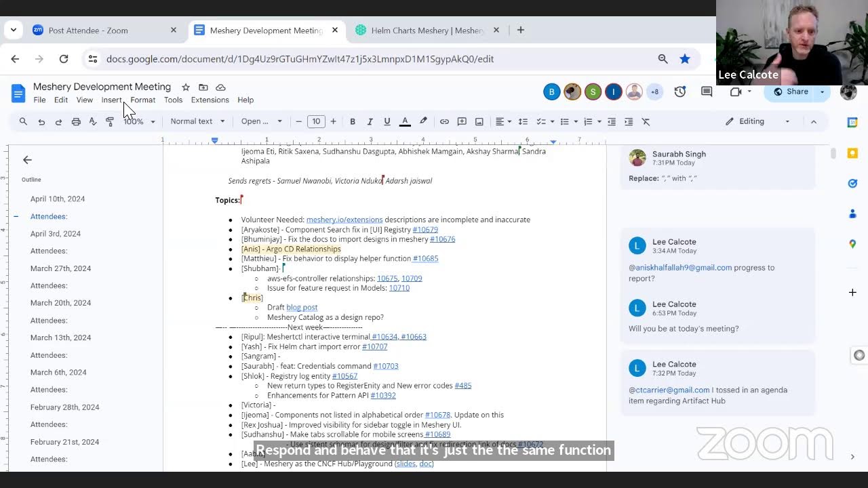
Task: Increase the paragraph indent
Action: pyautogui.click(x=629, y=121)
